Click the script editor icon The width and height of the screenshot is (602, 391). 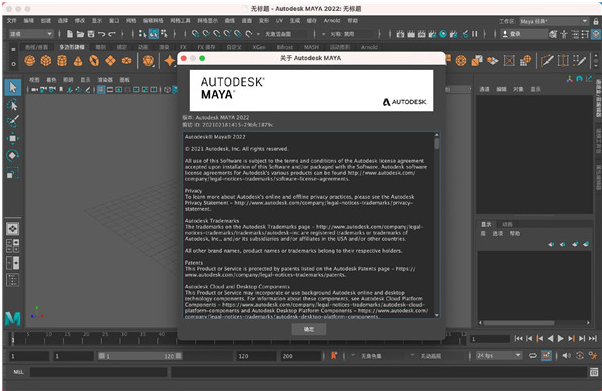[x=594, y=371]
